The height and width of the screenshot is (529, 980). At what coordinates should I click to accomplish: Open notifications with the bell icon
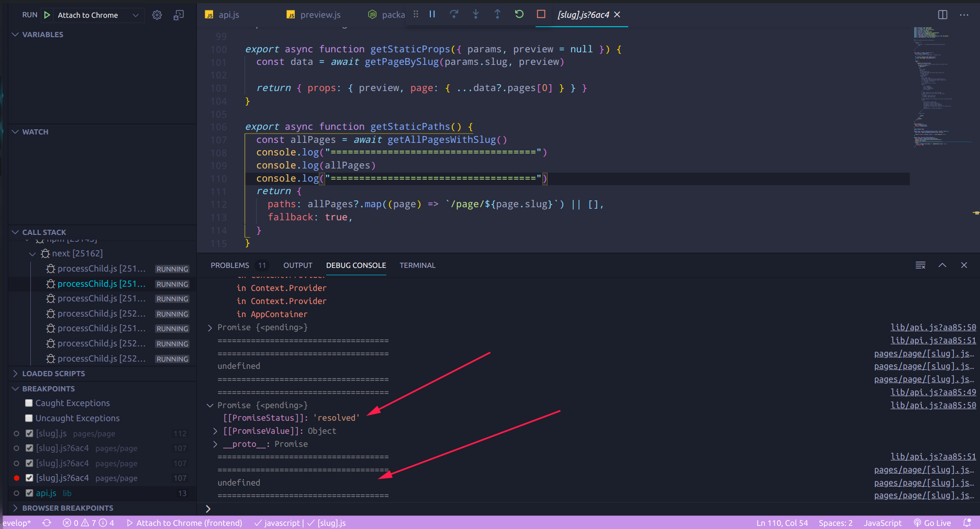pyautogui.click(x=967, y=523)
